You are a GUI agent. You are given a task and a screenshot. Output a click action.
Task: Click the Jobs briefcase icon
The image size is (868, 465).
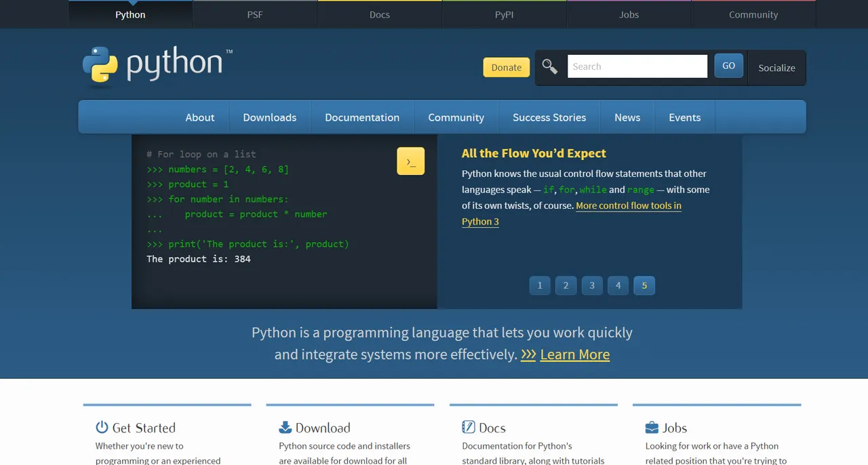coord(652,427)
